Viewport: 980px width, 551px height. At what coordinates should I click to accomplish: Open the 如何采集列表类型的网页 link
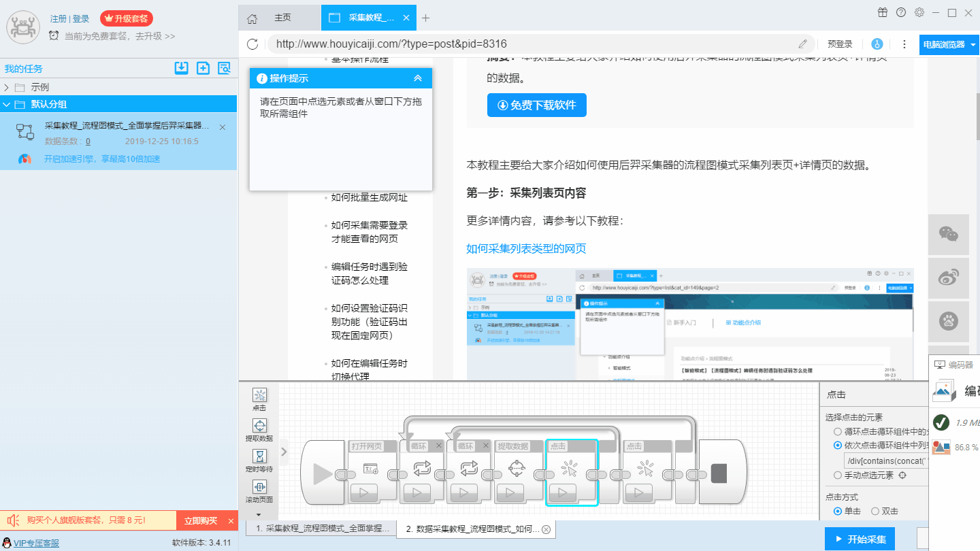click(526, 248)
